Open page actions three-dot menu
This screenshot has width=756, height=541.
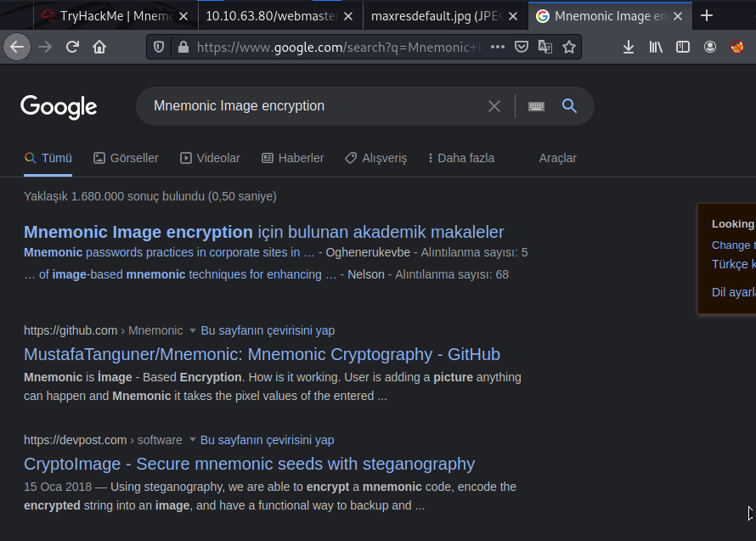[498, 47]
